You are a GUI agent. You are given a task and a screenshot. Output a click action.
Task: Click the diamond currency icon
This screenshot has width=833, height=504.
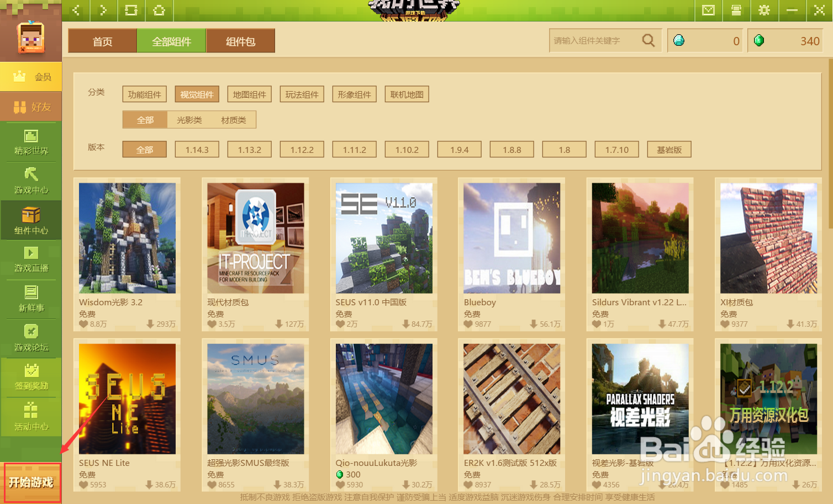click(679, 40)
